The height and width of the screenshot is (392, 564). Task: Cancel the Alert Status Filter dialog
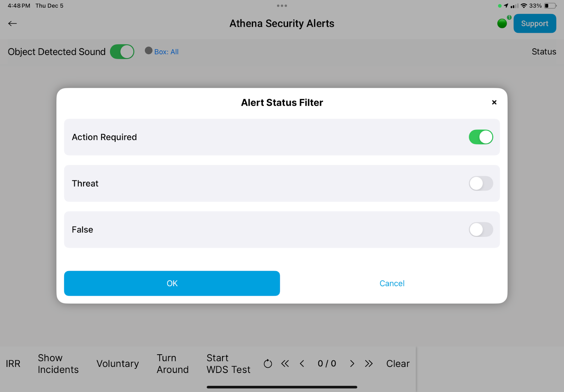pos(392,283)
